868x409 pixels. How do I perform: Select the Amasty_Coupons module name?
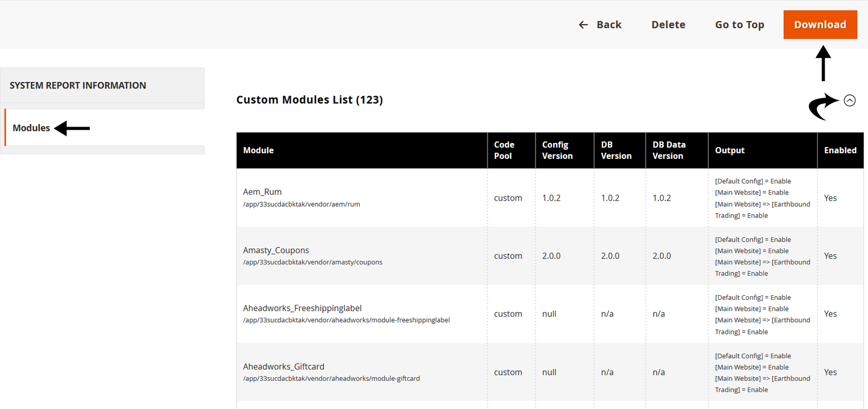click(x=276, y=250)
